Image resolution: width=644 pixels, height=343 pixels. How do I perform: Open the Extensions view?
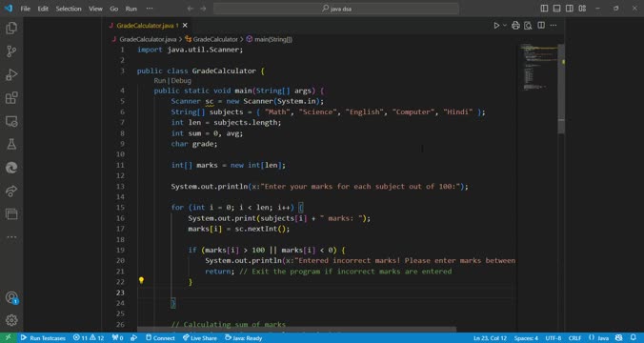11,98
